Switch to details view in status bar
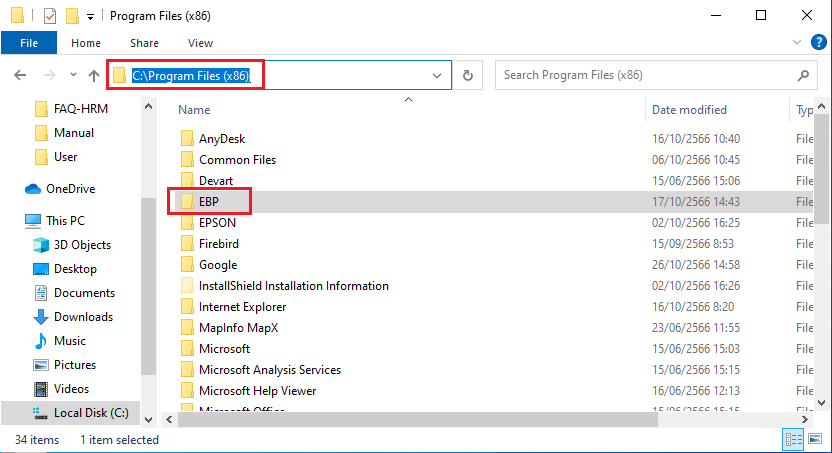Viewport: 832px width, 453px height. pyautogui.click(x=794, y=440)
